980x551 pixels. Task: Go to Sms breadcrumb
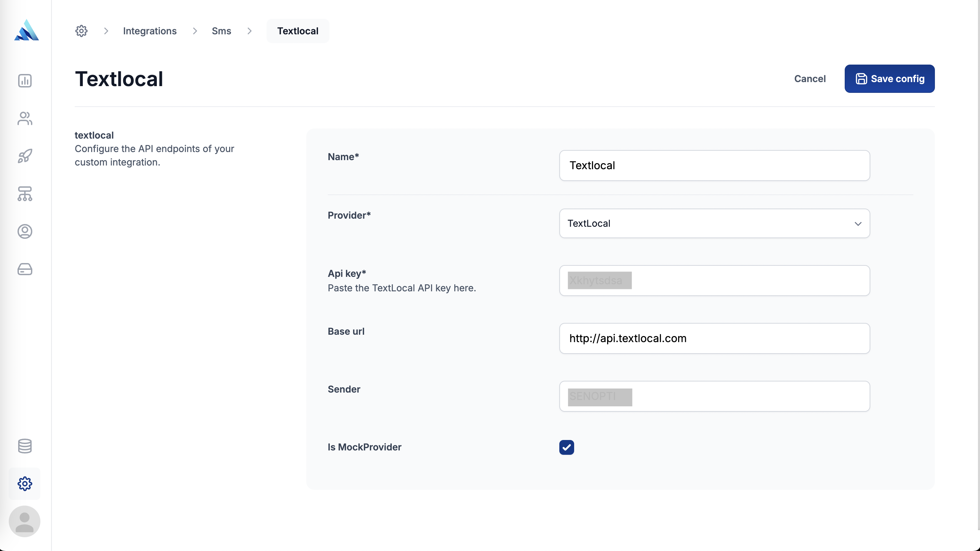(221, 31)
